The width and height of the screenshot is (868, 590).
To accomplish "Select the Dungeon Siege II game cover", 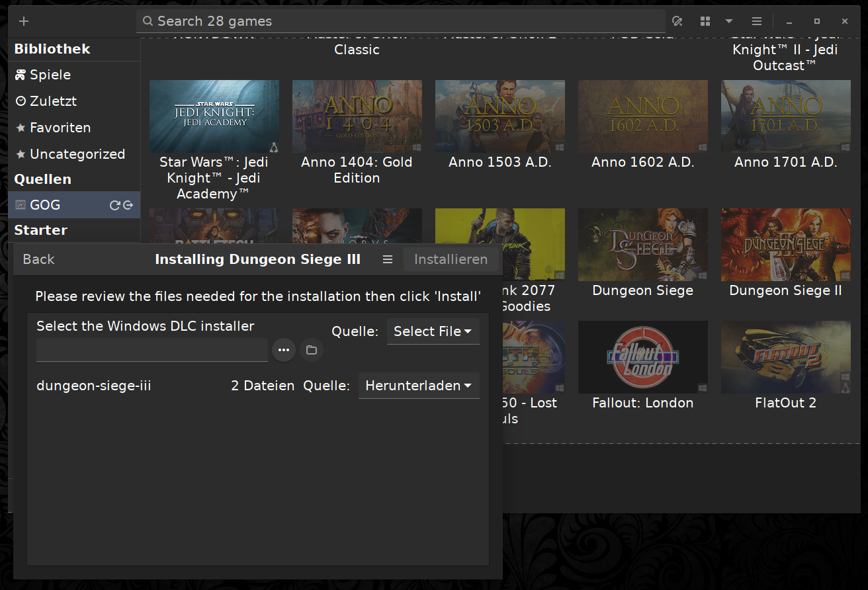I will [786, 245].
